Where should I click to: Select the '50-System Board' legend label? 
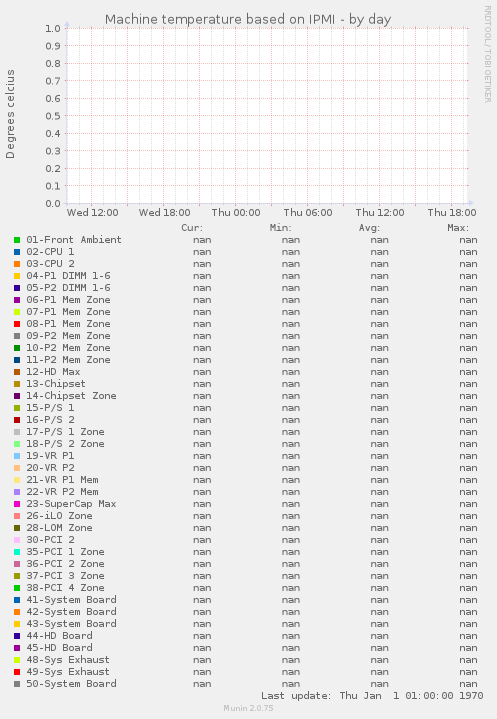pos(71,684)
